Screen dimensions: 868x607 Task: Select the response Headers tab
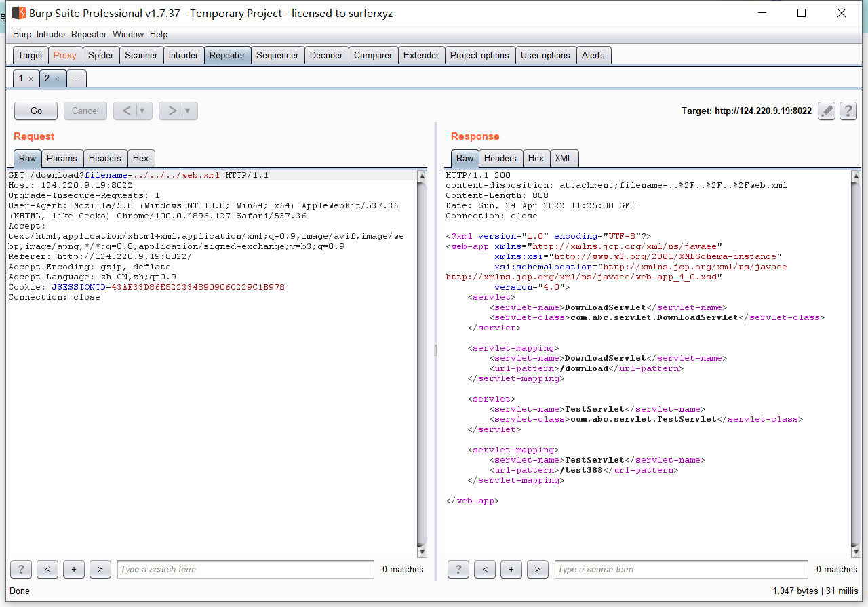(500, 158)
